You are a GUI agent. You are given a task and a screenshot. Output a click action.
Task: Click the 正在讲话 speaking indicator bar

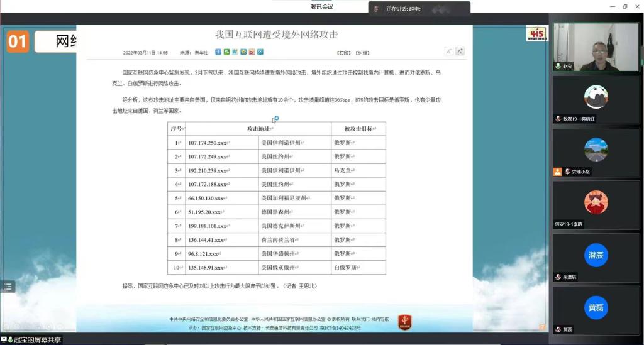coord(419,9)
